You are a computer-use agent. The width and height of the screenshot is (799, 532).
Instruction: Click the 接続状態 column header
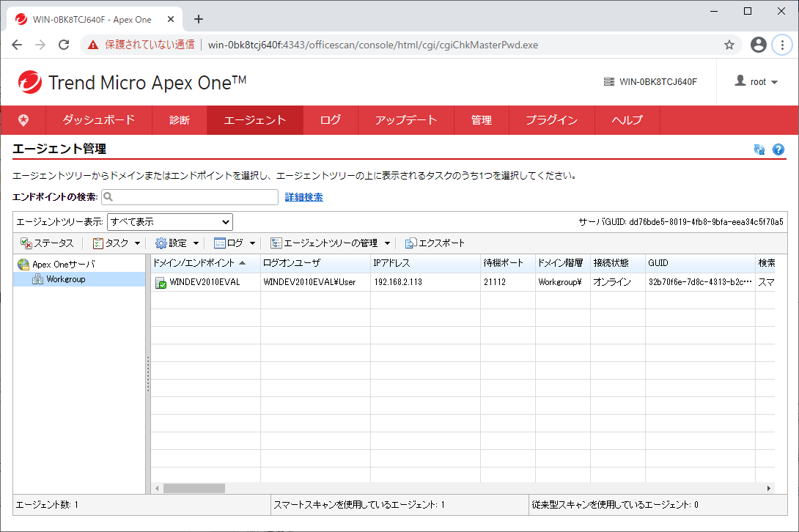point(618,263)
